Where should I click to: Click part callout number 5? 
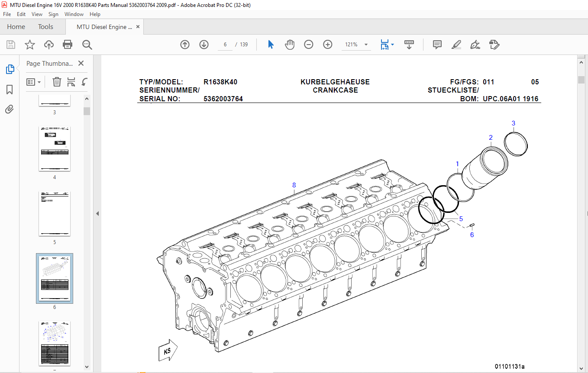[x=461, y=219]
